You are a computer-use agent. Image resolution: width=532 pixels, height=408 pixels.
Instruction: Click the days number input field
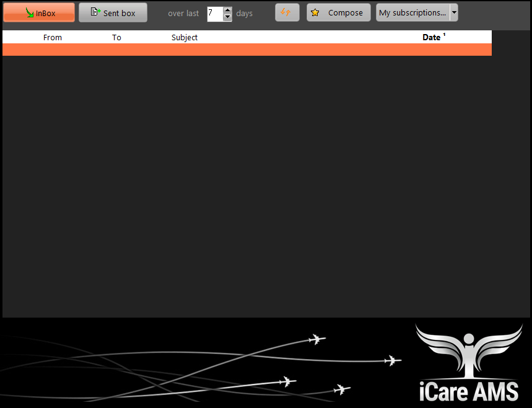click(x=215, y=14)
